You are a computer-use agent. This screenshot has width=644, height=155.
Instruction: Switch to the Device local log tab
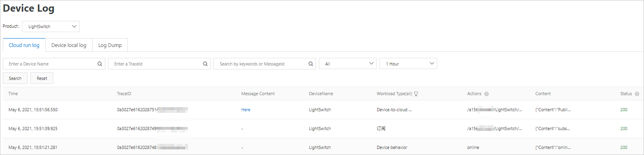click(69, 45)
